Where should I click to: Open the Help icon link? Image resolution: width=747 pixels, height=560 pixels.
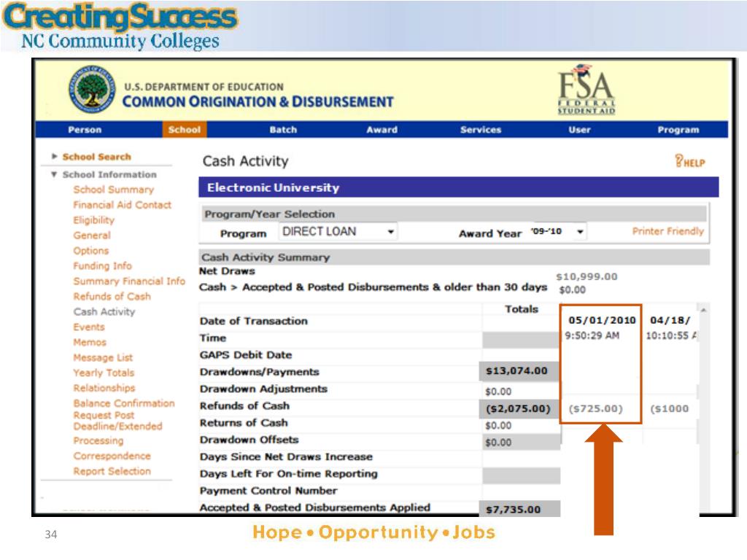[x=690, y=161]
